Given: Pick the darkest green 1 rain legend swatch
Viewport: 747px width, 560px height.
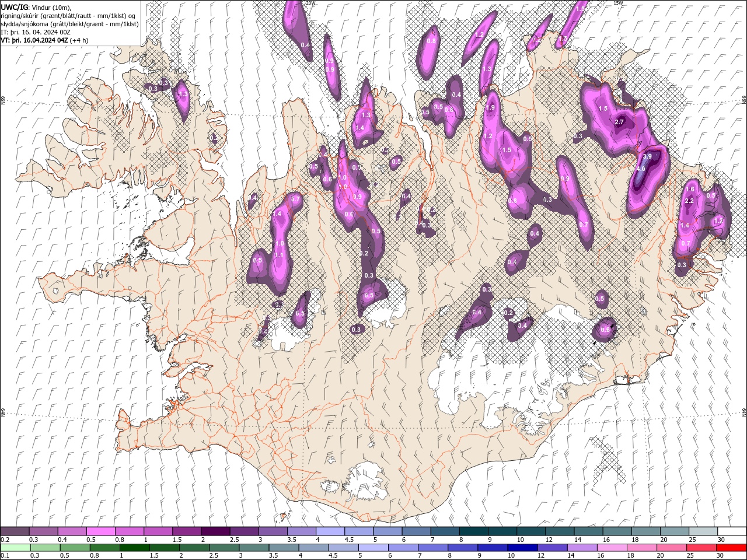Looking at the screenshot, I should [134, 548].
